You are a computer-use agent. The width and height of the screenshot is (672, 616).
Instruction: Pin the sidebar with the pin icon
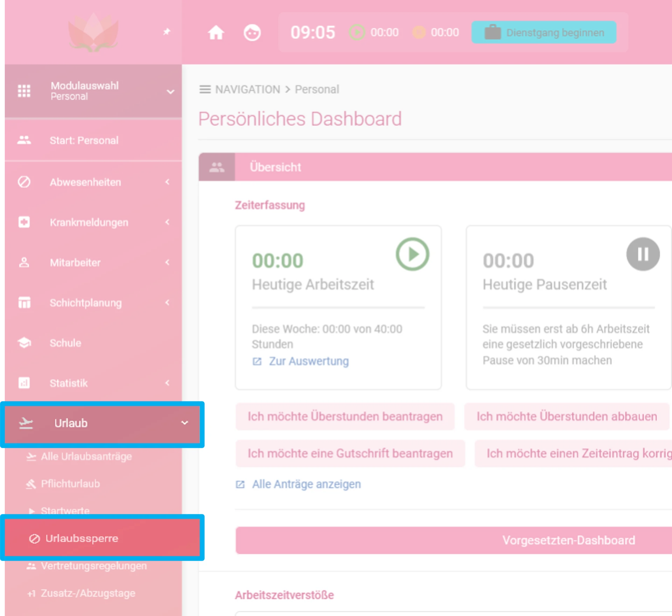pyautogui.click(x=167, y=32)
